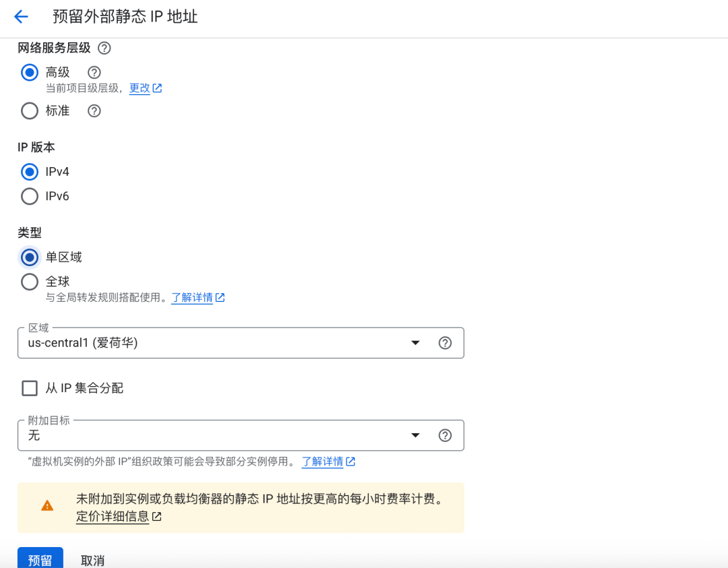The image size is (728, 568).
Task: Select the IPv4 radio button
Action: (30, 172)
